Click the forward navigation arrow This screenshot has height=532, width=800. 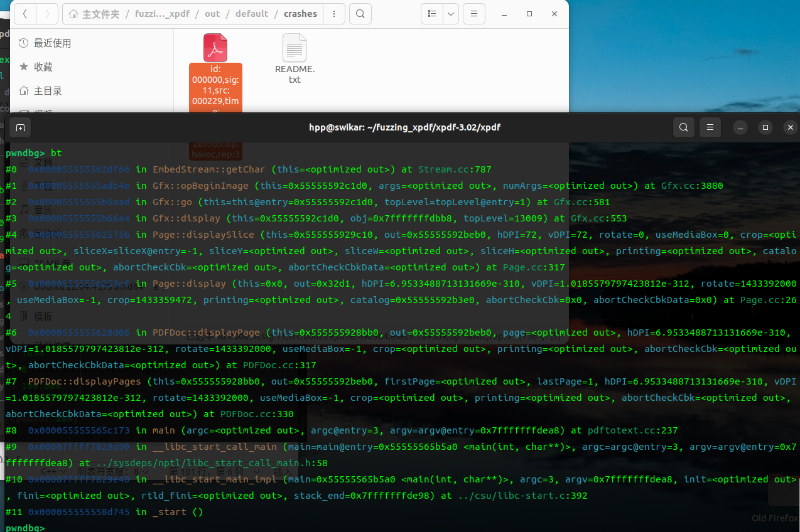(x=47, y=14)
